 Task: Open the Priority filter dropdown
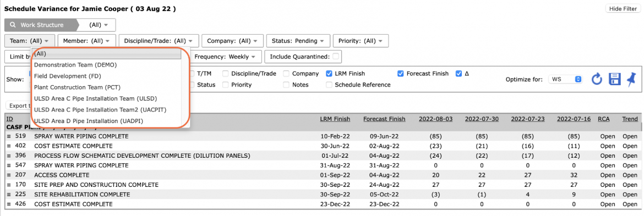point(361,41)
